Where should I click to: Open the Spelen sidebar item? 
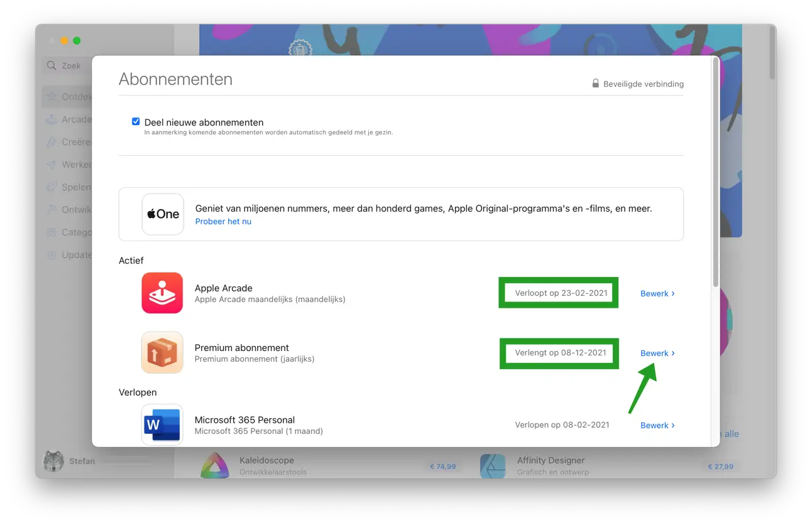click(68, 187)
